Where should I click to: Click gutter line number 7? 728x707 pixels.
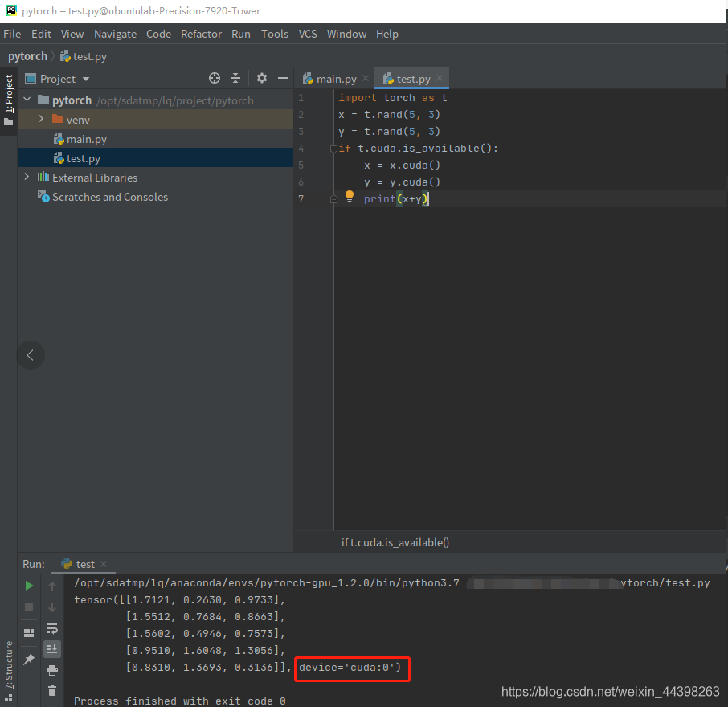tap(301, 199)
